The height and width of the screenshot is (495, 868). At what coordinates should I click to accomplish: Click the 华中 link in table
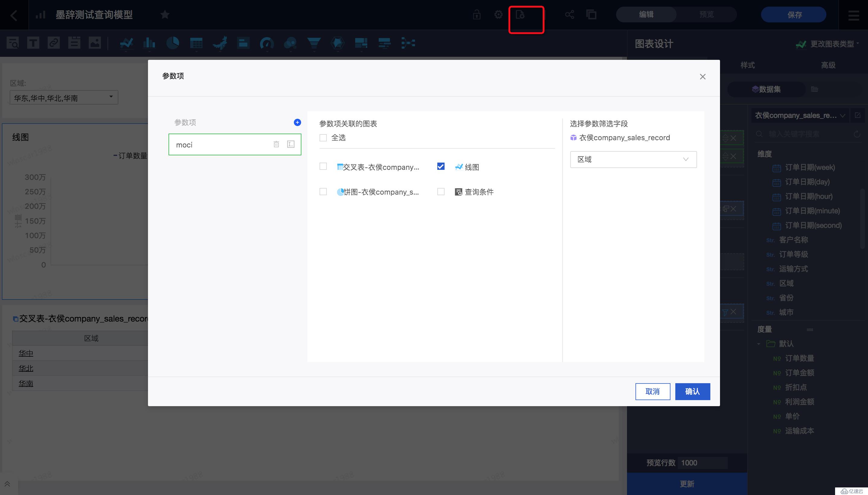click(26, 353)
